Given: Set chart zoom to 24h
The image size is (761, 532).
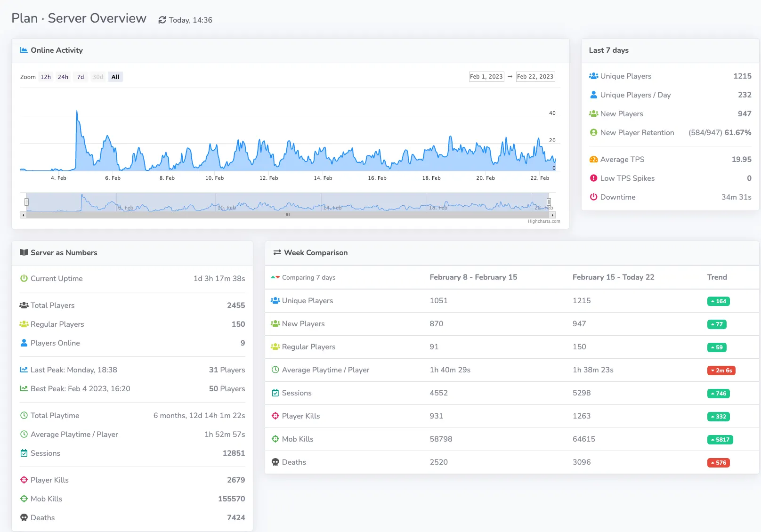Looking at the screenshot, I should pos(63,77).
